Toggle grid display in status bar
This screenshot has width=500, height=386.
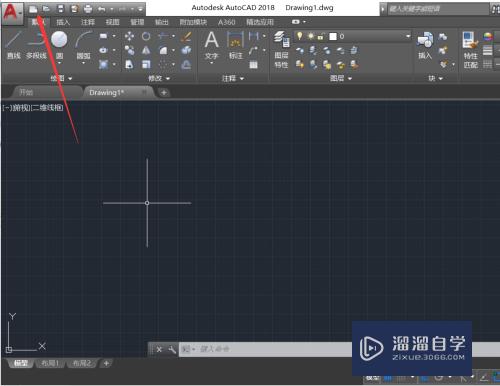click(x=388, y=378)
